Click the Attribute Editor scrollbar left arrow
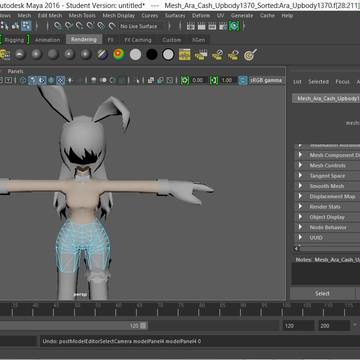 point(296,249)
